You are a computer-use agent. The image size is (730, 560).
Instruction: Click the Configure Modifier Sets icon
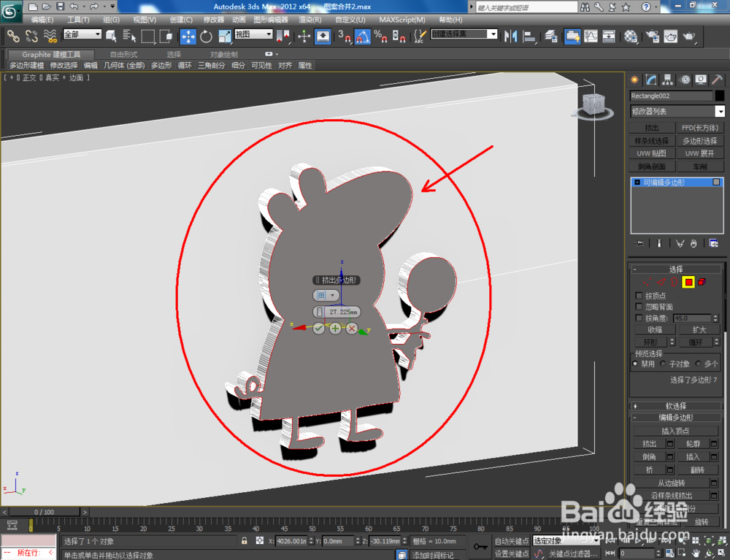713,243
